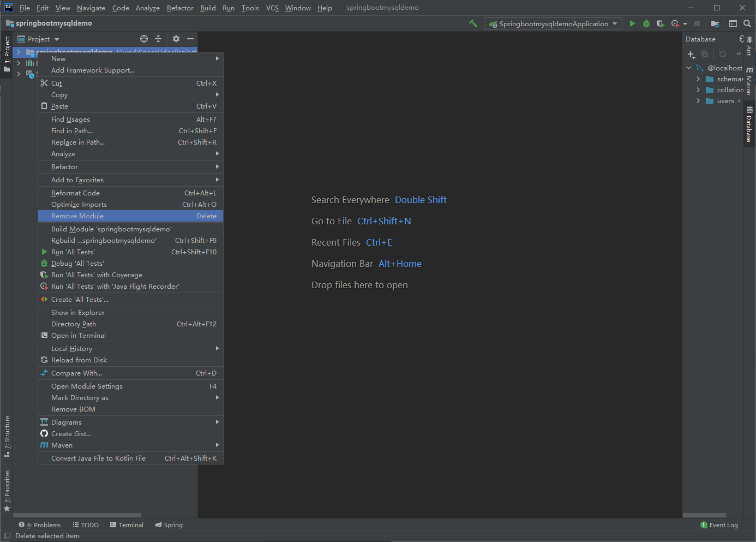The width and height of the screenshot is (756, 542).
Task: Start the Debug session with the bug icon
Action: tap(646, 23)
